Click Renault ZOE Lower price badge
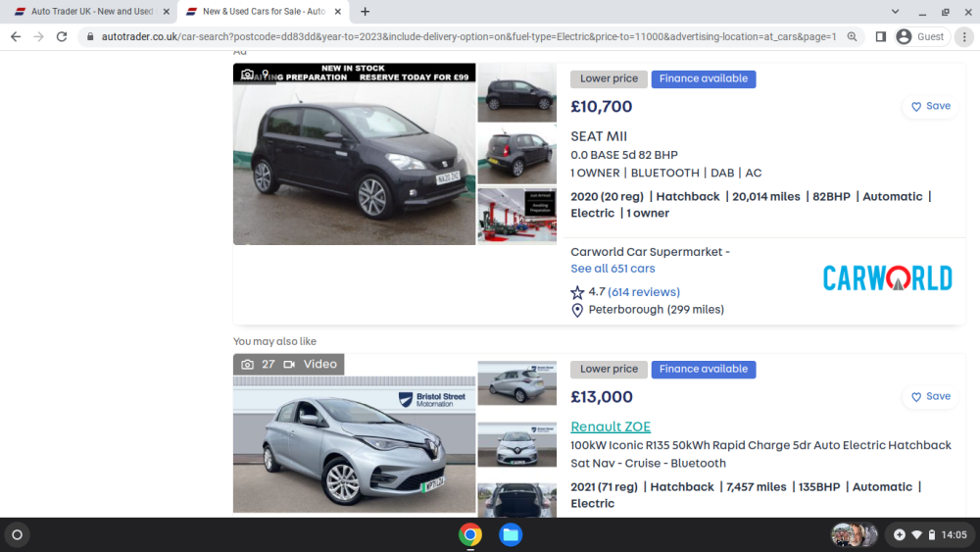Viewport: 980px width, 552px height. 609,369
